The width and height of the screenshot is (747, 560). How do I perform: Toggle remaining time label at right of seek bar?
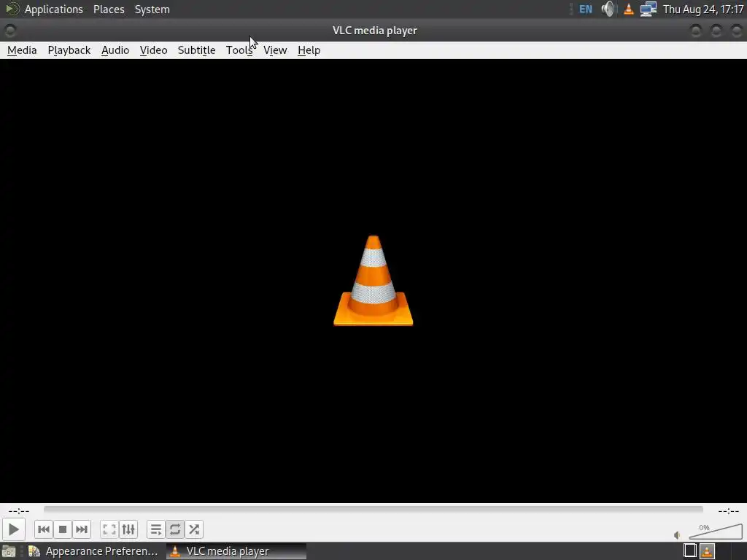pos(729,510)
